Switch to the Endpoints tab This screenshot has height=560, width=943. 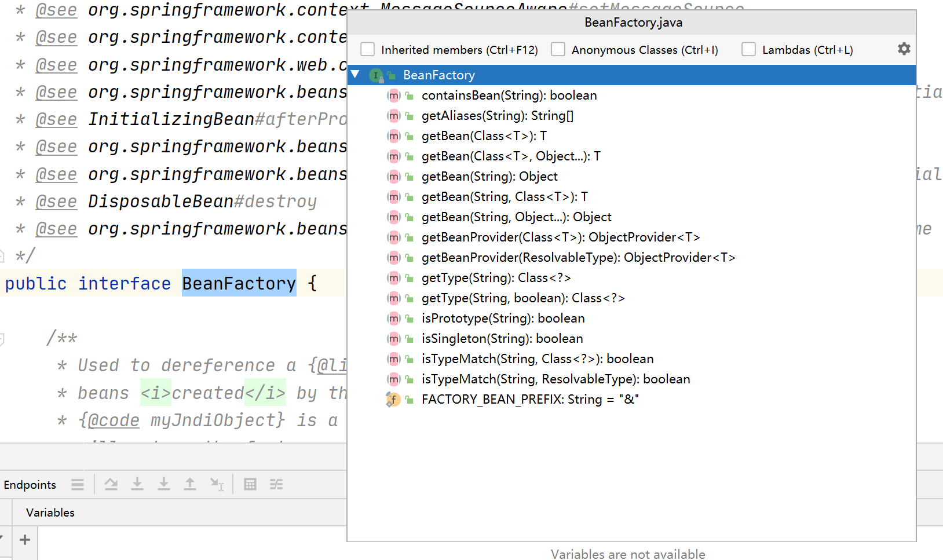pyautogui.click(x=30, y=485)
